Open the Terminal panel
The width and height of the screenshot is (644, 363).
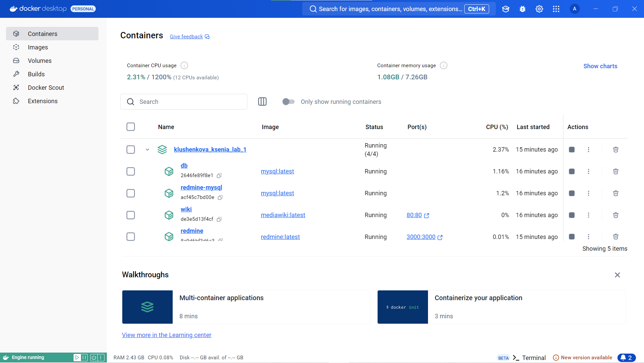tap(529, 358)
